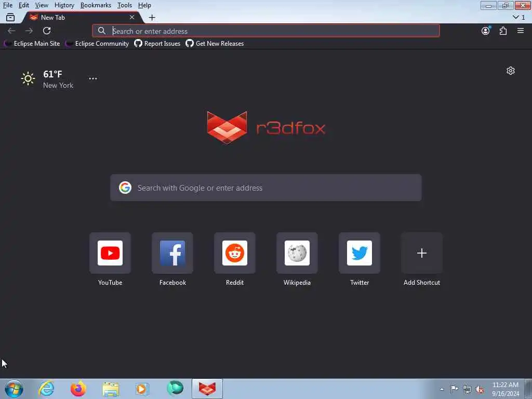Open the account profile icon
The image size is (532, 399).
[x=486, y=31]
